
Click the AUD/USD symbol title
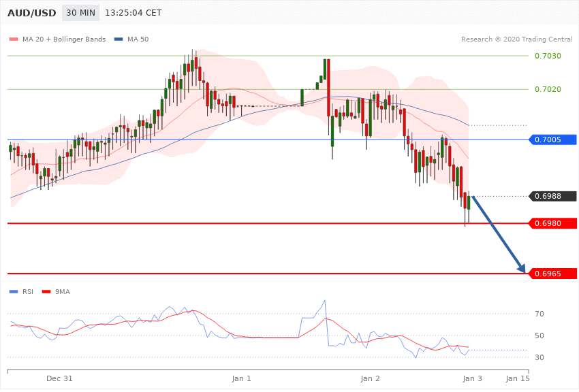click(x=32, y=13)
